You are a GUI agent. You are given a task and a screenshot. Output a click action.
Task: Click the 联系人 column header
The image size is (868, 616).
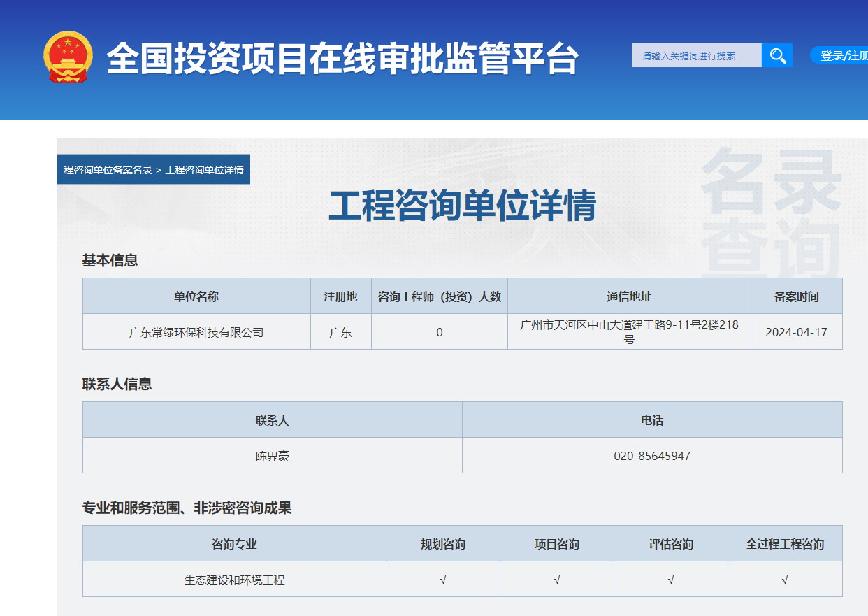(x=273, y=420)
